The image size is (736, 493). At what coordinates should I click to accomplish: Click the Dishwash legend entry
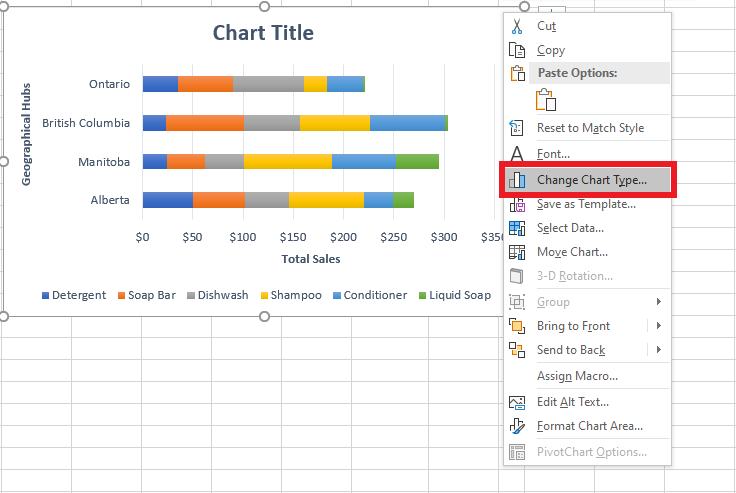218,295
